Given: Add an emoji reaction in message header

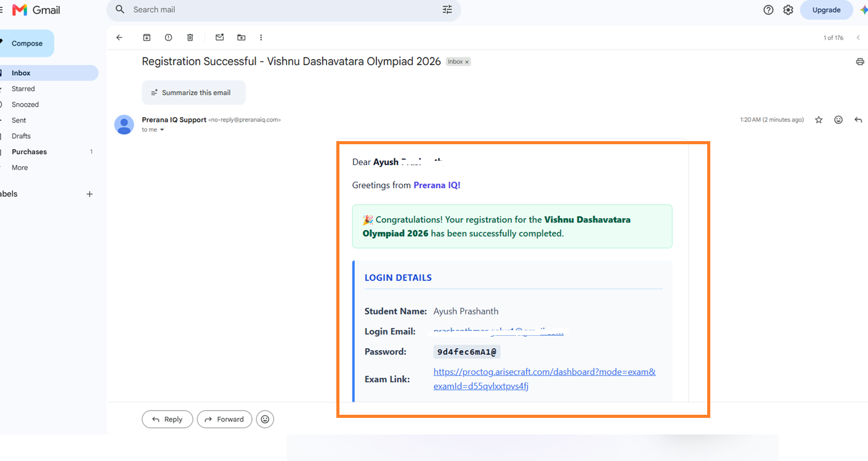Looking at the screenshot, I should (838, 120).
